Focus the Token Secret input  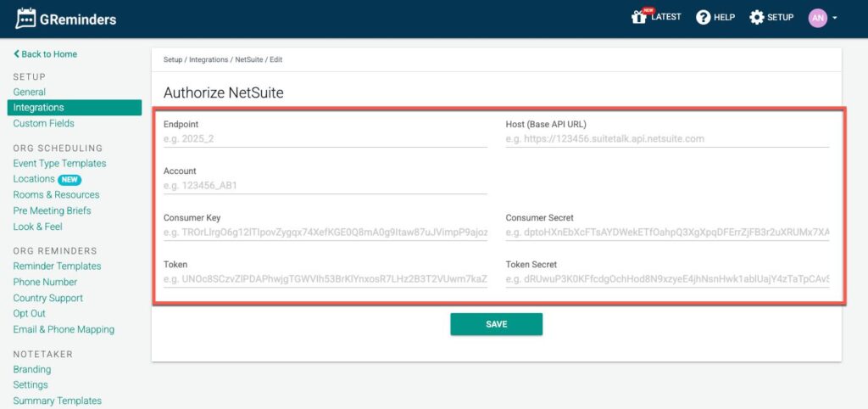tap(667, 279)
